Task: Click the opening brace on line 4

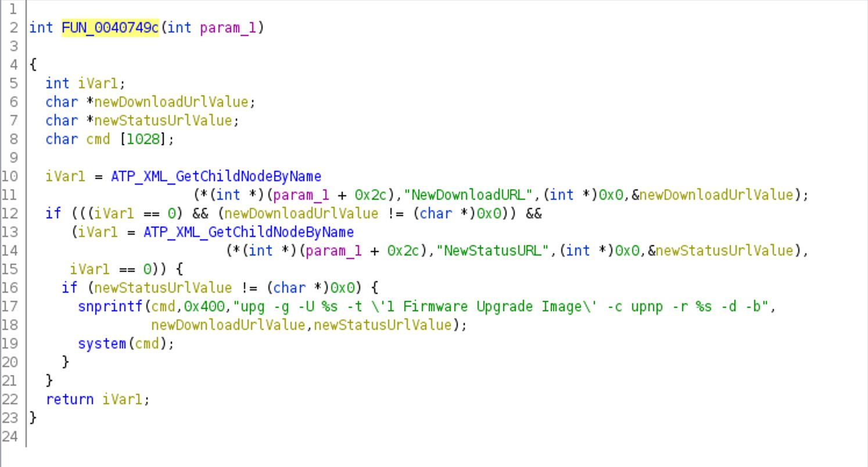Action: (33, 64)
